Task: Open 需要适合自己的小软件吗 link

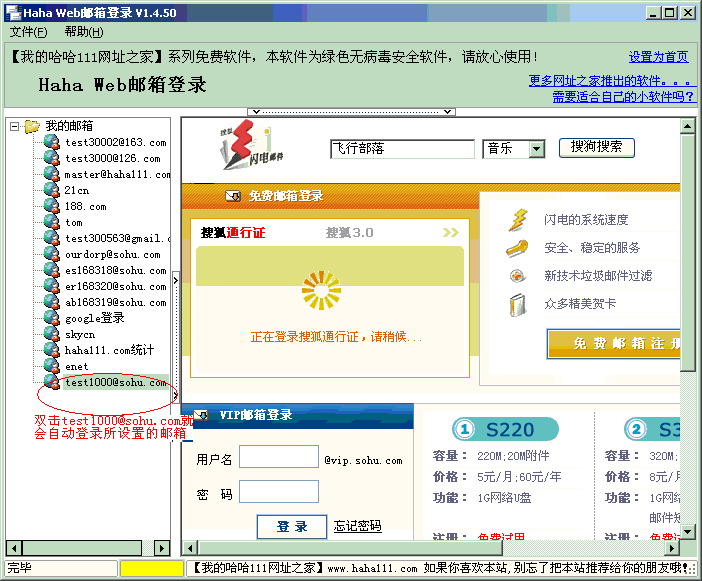Action: click(x=624, y=96)
